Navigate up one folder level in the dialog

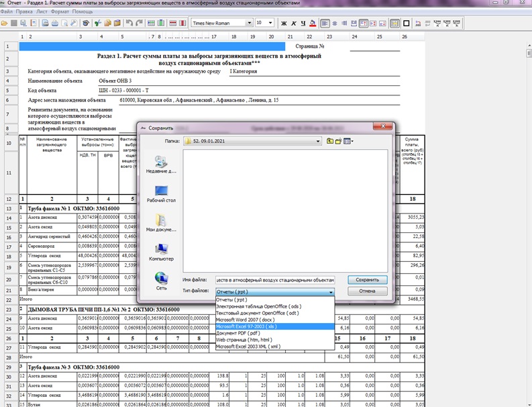331,141
